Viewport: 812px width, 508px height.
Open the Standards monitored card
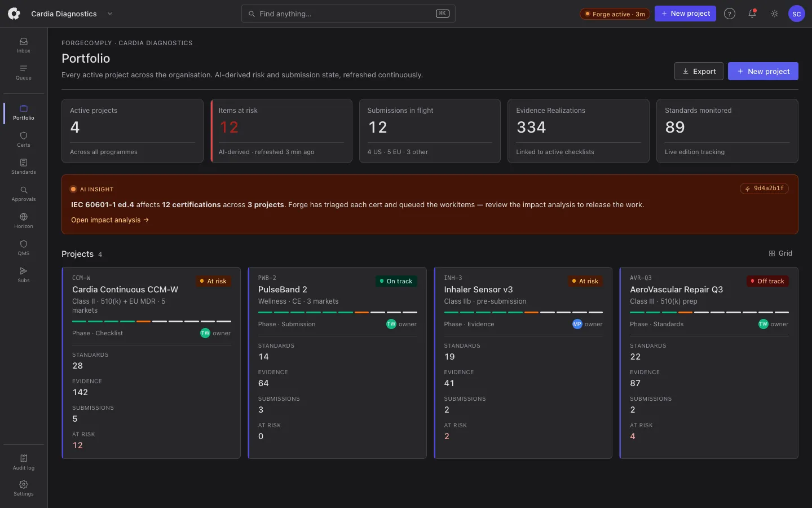click(x=727, y=131)
